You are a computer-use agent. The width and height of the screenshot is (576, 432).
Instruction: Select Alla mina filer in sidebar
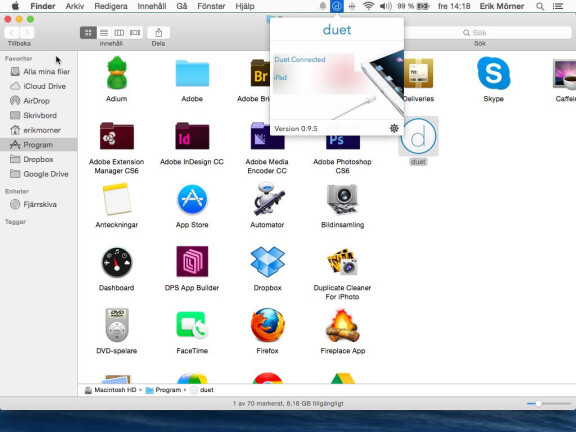39,72
